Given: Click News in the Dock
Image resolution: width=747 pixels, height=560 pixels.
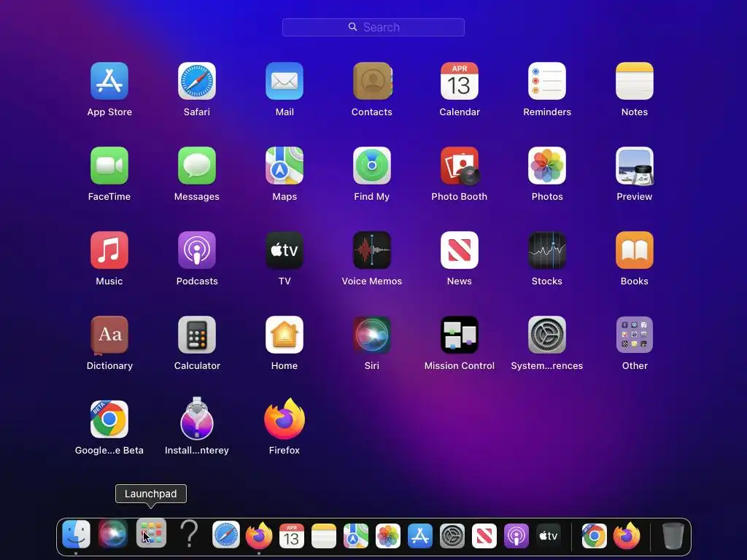Looking at the screenshot, I should pyautogui.click(x=484, y=536).
